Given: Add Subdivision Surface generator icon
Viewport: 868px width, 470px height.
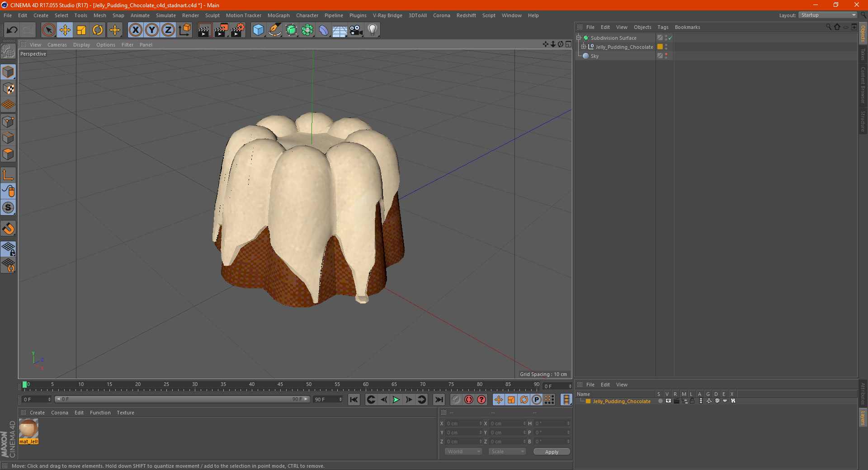Looking at the screenshot, I should (291, 30).
